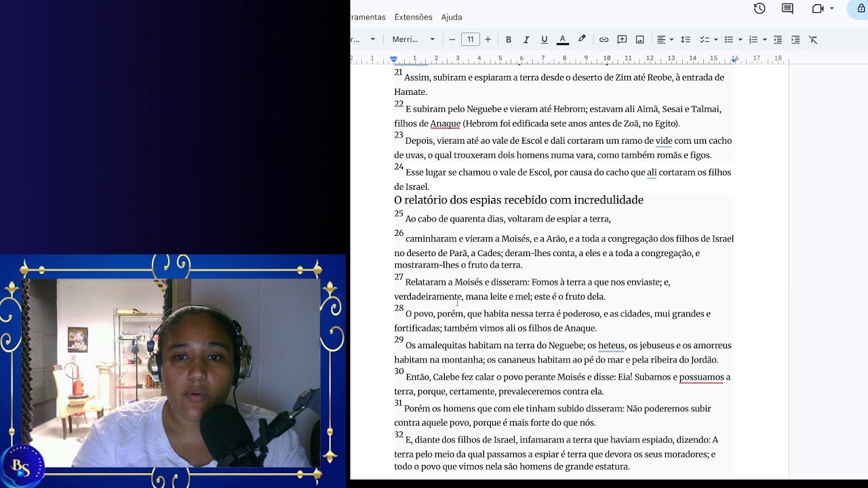Open line and paragraph spacing
Image resolution: width=868 pixels, height=488 pixels.
coord(686,39)
